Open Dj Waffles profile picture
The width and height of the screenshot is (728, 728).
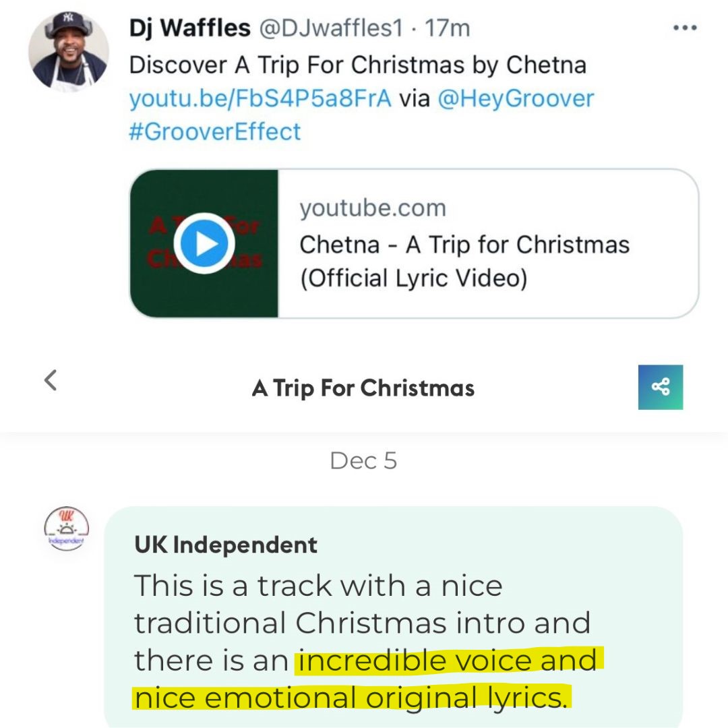(x=69, y=52)
